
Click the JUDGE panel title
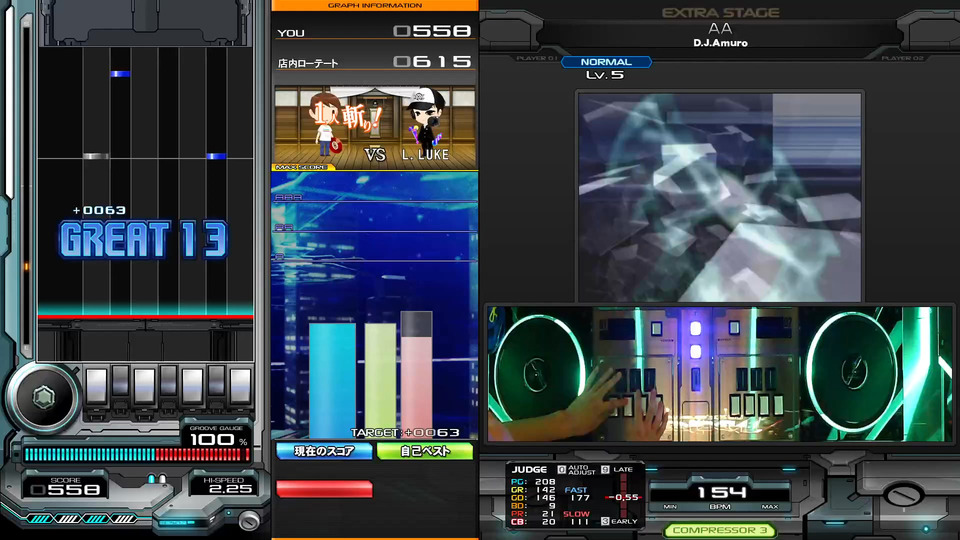529,470
